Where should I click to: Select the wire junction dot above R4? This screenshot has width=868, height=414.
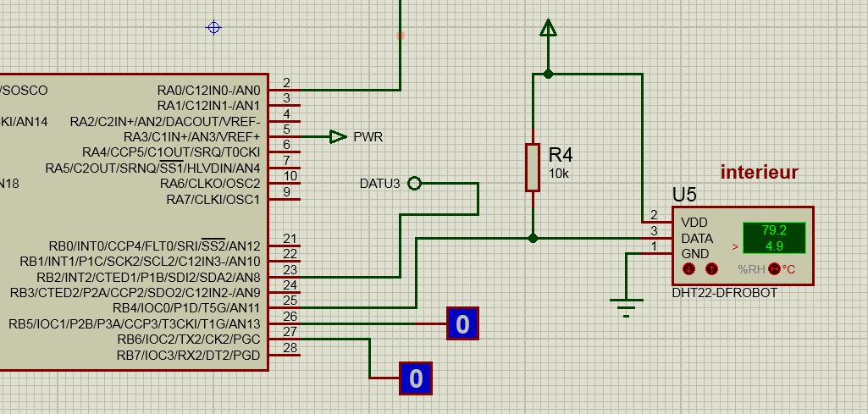tap(549, 74)
